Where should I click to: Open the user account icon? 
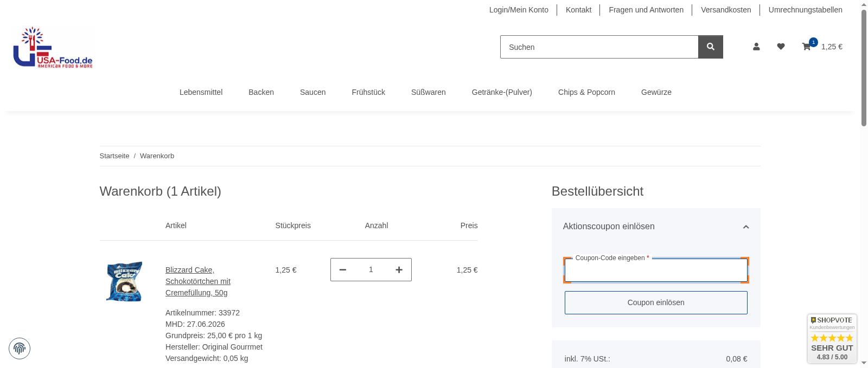click(x=756, y=47)
